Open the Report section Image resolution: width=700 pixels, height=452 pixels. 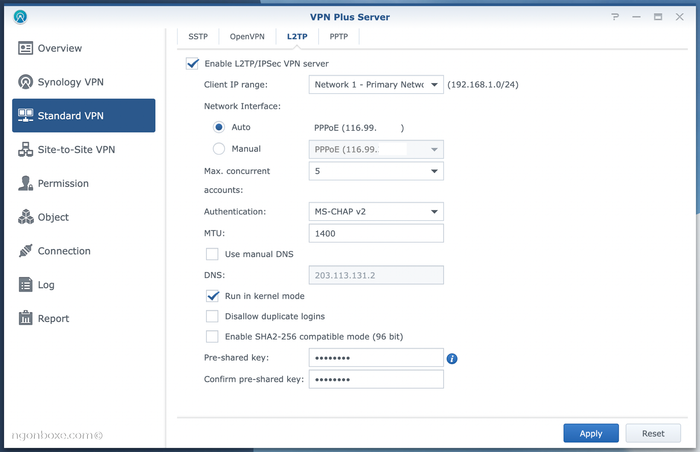83,318
